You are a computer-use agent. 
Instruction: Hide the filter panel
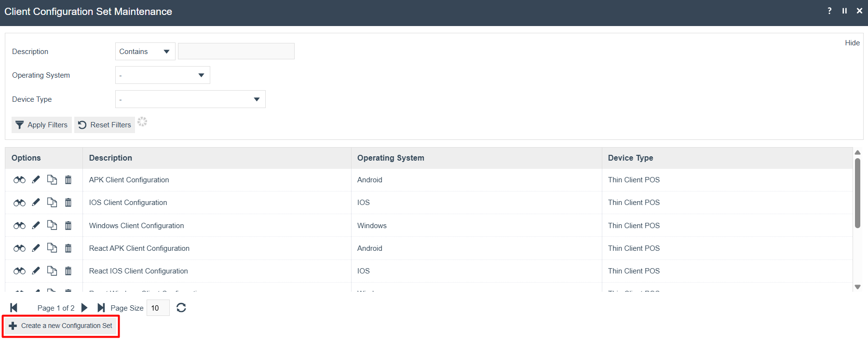852,43
